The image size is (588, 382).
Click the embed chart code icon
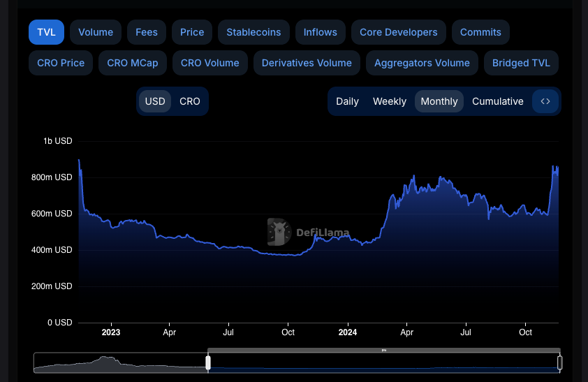point(545,101)
